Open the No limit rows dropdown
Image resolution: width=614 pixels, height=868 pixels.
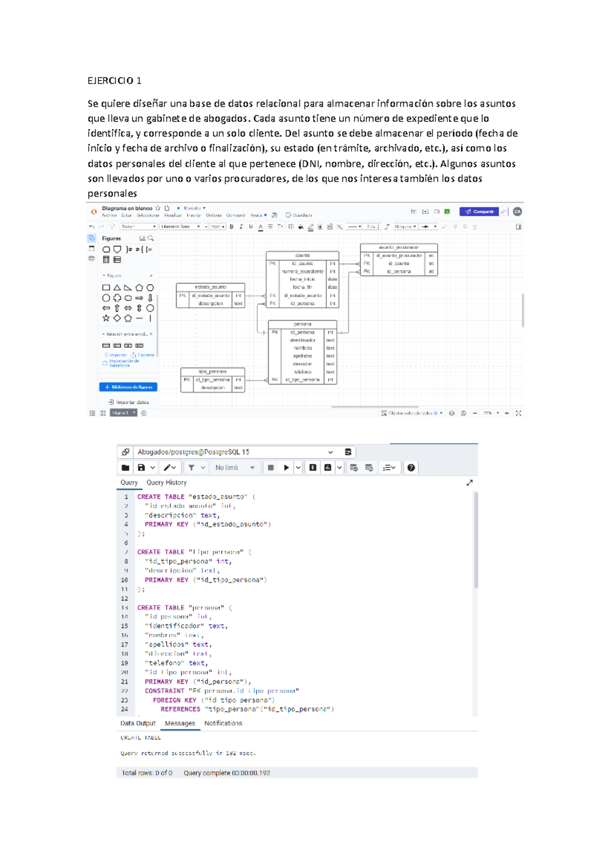(x=235, y=468)
